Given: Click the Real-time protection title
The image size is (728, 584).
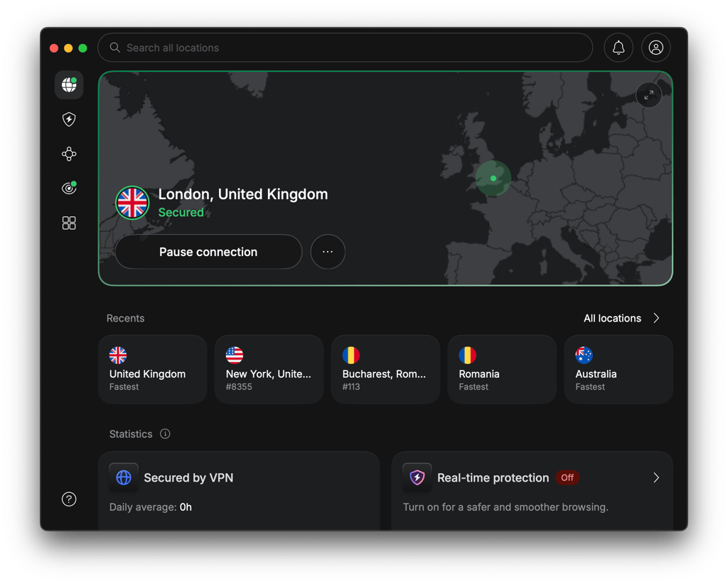Looking at the screenshot, I should point(493,477).
